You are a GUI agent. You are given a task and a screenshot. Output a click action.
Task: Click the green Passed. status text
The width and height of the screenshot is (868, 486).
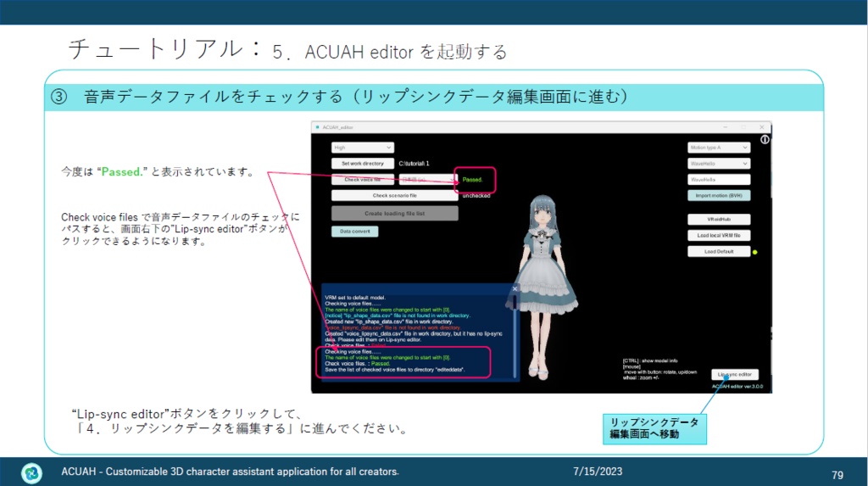472,180
